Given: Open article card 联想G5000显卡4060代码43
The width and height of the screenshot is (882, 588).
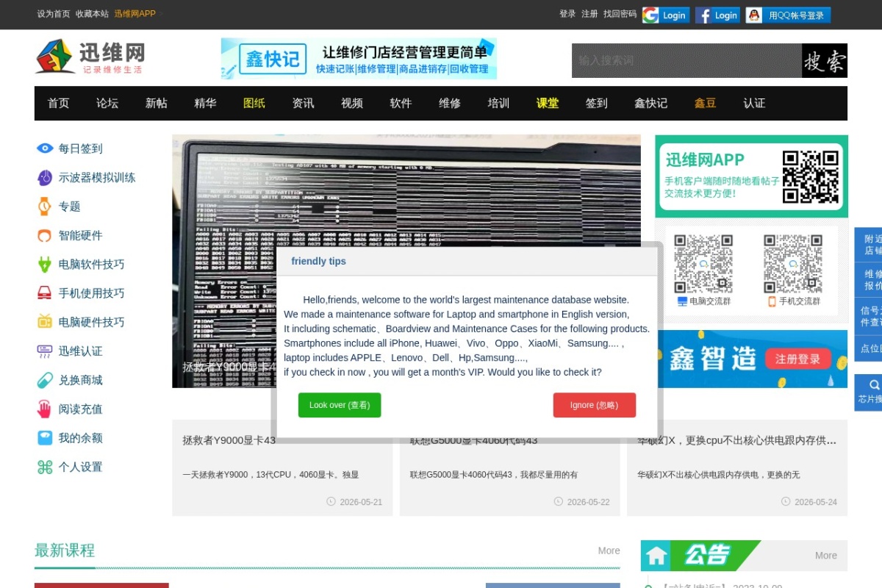Looking at the screenshot, I should pos(509,467).
